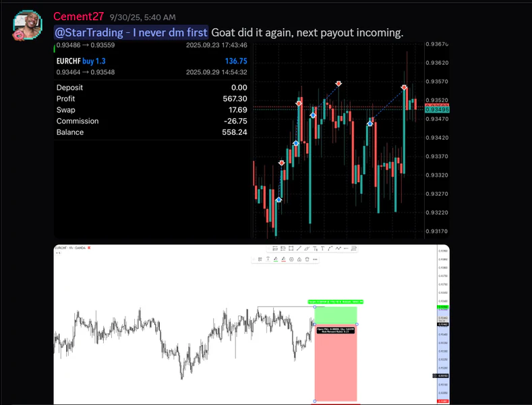Click the current price tag 0.93496
This screenshot has height=405, width=532.
click(437, 110)
